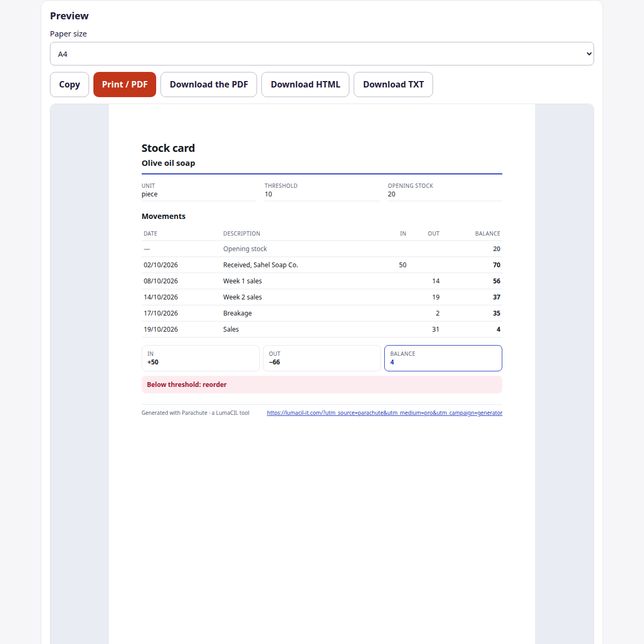Click the 'Week 2 sales' description
The width and height of the screenshot is (644, 644).
[243, 297]
